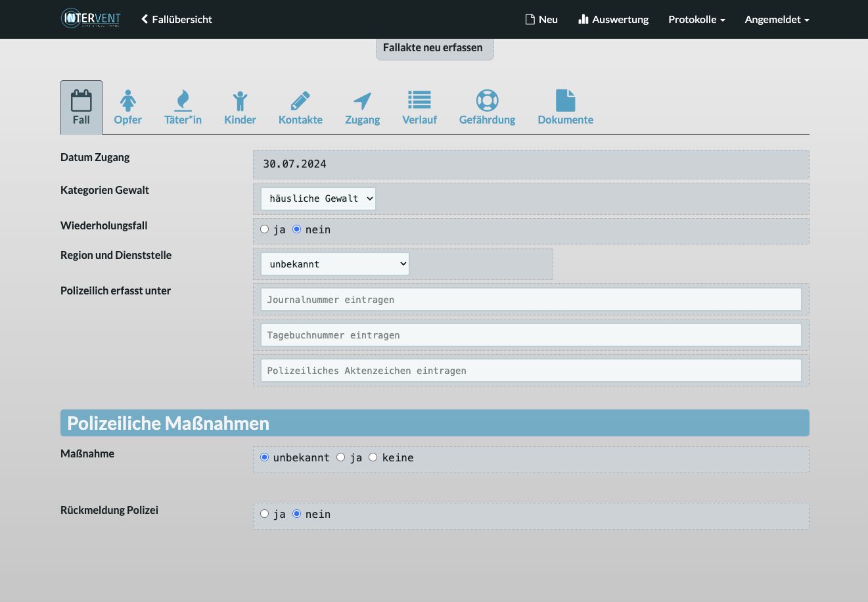Click the Täter*in tab label

tap(183, 120)
